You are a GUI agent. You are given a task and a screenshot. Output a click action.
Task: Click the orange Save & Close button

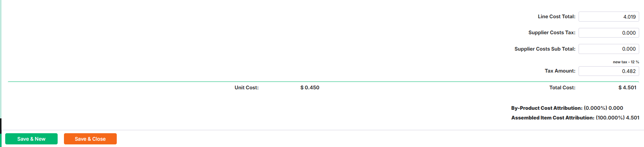tap(90, 139)
